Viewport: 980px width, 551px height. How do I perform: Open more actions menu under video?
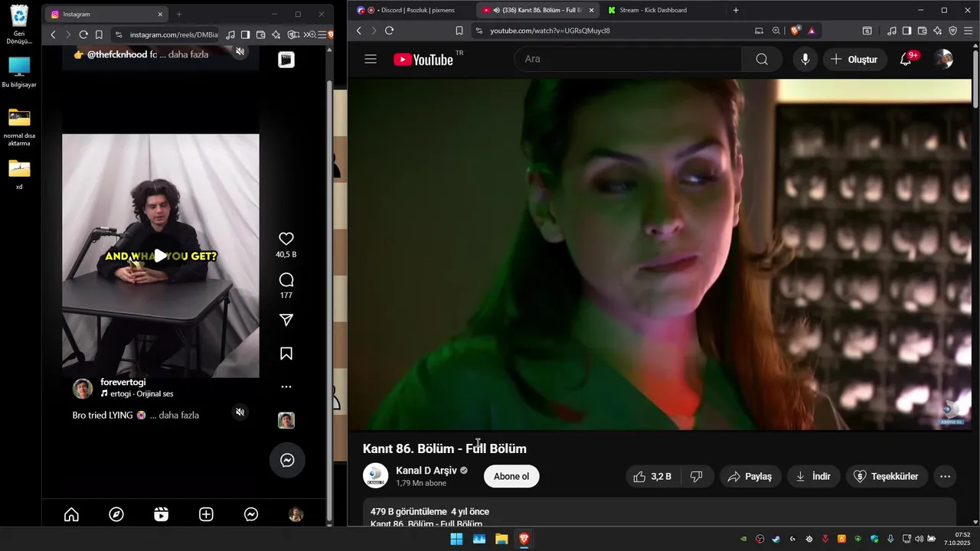click(945, 476)
